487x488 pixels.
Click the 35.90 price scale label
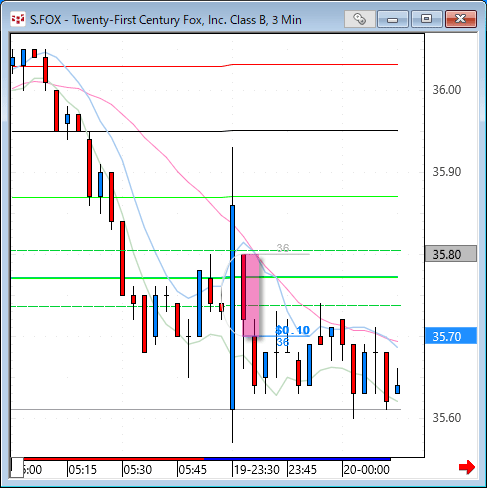(x=447, y=172)
